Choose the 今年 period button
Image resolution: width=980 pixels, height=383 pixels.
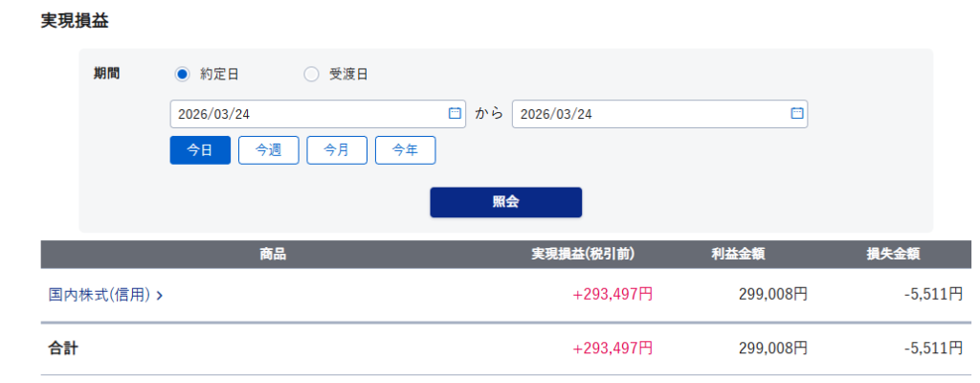[405, 150]
